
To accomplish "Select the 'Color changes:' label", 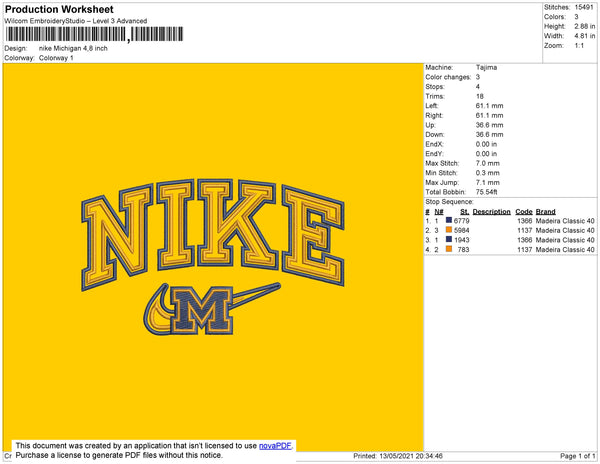I will click(x=448, y=77).
